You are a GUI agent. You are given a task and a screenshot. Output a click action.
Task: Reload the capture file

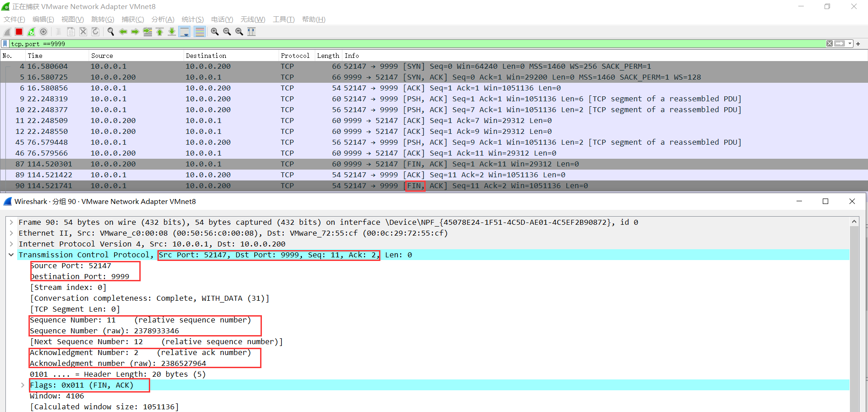click(x=95, y=32)
